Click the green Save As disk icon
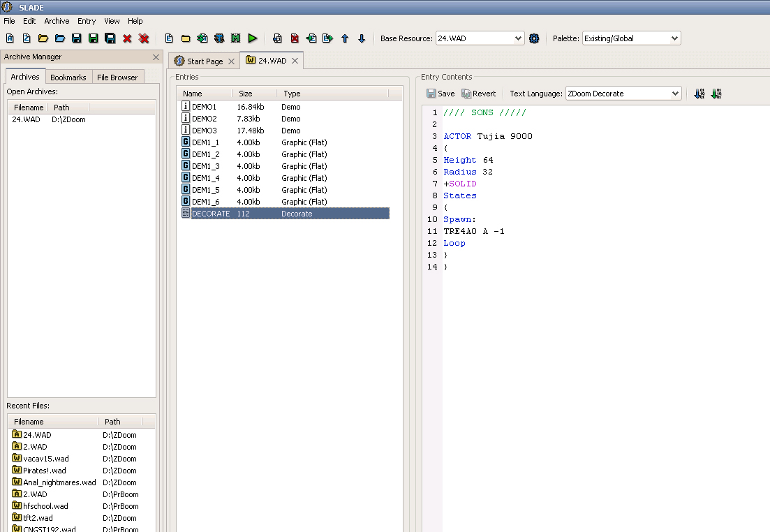 93,38
